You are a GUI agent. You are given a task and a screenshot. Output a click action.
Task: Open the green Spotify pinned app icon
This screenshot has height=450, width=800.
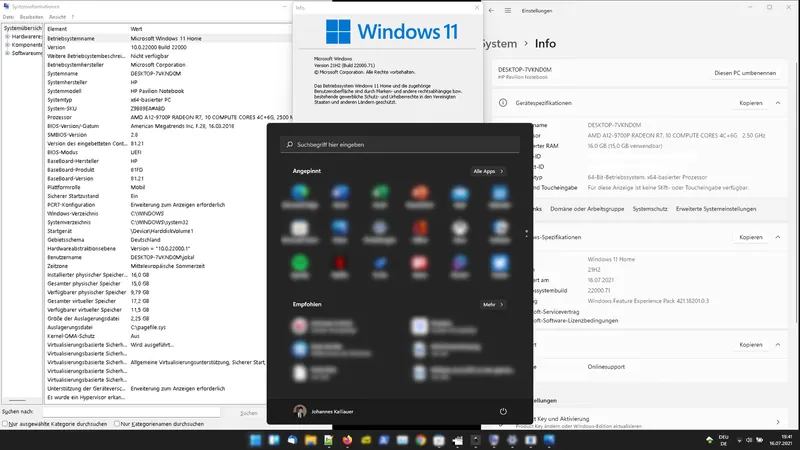pos(300,263)
